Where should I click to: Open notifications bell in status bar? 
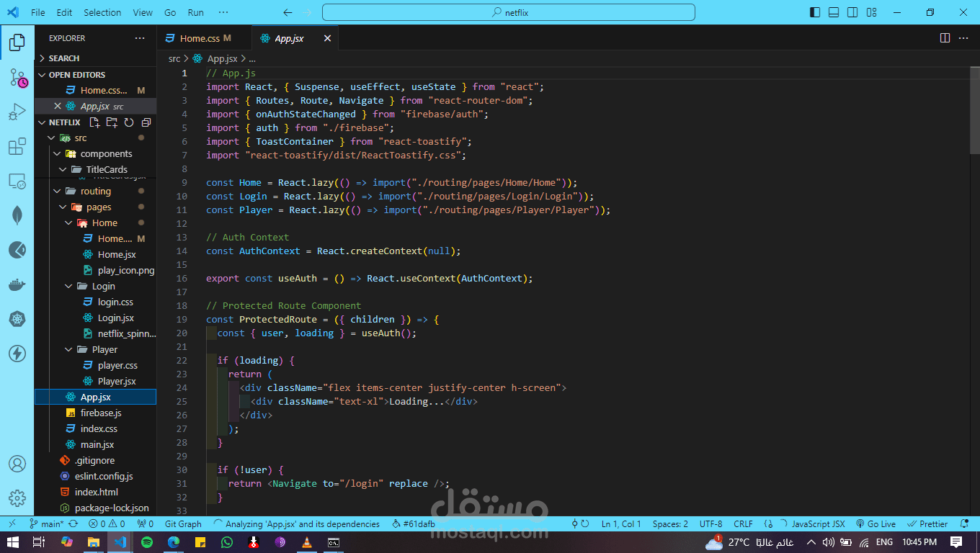965,524
